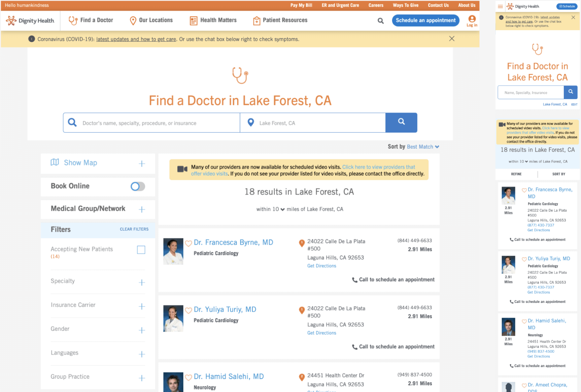This screenshot has width=581, height=392.
Task: Open Dr. Yuliya Turiy, MD profile link
Action: pyautogui.click(x=225, y=309)
